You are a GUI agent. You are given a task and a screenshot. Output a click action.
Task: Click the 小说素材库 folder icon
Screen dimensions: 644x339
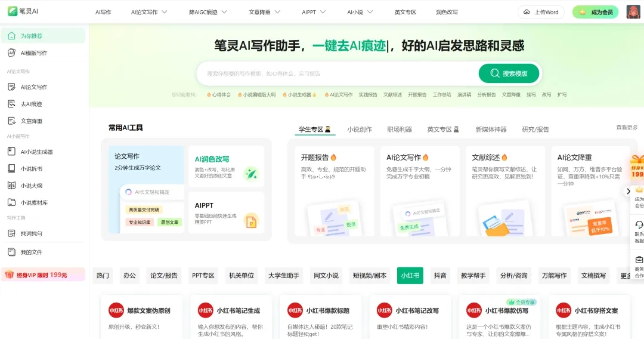pos(11,202)
